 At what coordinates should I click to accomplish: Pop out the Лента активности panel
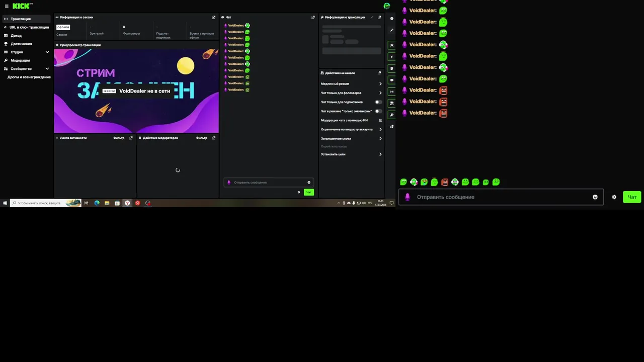[x=131, y=138]
